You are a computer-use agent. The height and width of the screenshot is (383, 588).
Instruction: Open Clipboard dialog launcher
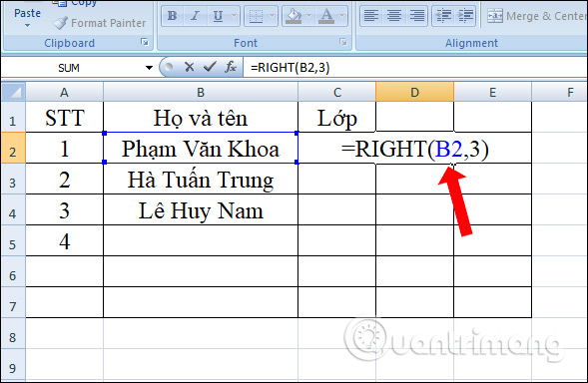[x=145, y=42]
